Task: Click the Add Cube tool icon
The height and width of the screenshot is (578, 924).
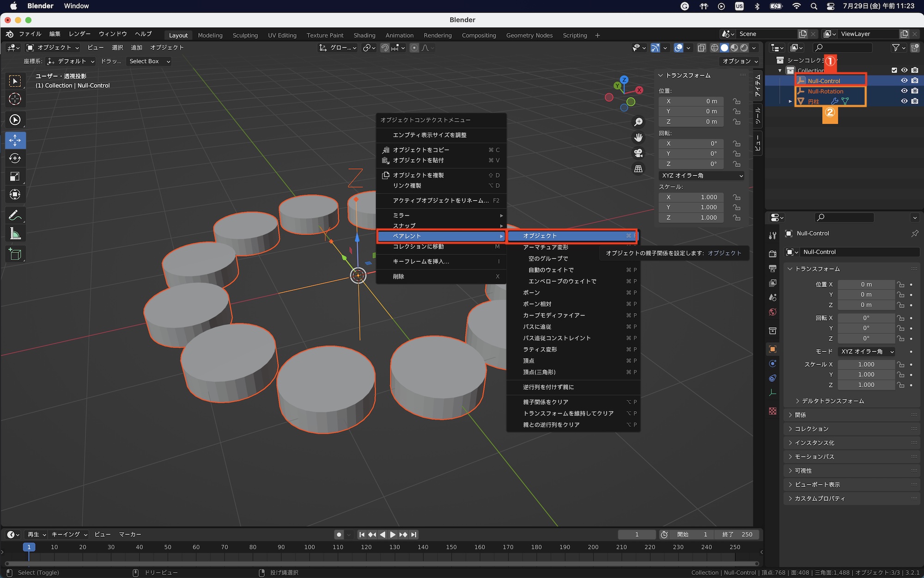Action: (15, 254)
